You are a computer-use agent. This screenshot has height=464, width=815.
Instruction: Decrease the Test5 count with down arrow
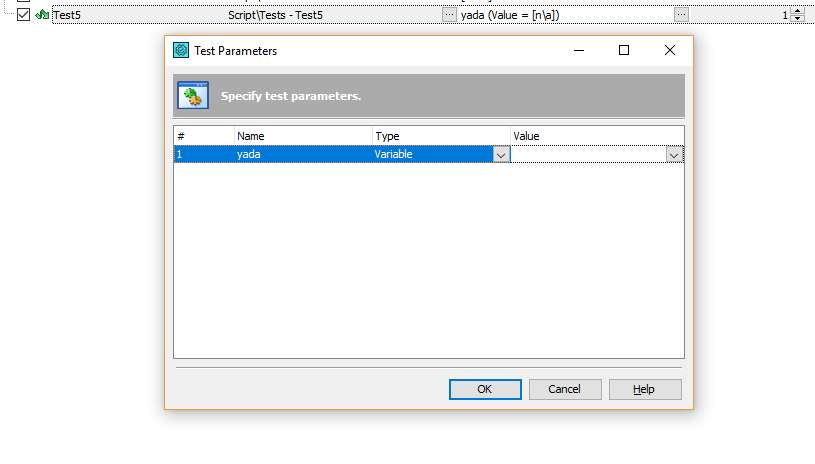point(797,19)
